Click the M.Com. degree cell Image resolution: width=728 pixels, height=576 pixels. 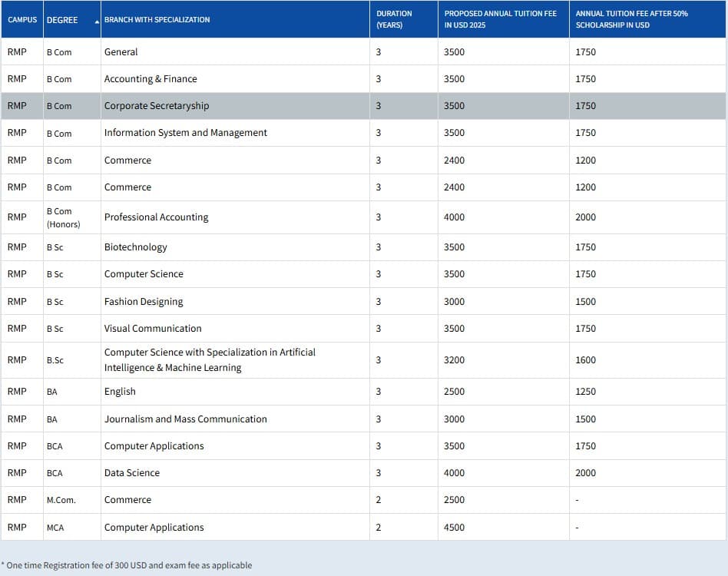tap(61, 500)
